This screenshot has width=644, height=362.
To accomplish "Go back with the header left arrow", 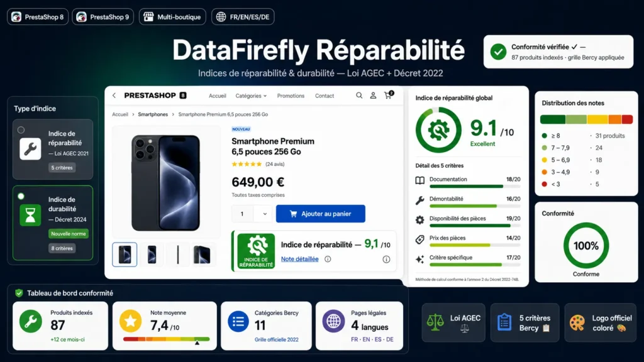I will pos(114,96).
